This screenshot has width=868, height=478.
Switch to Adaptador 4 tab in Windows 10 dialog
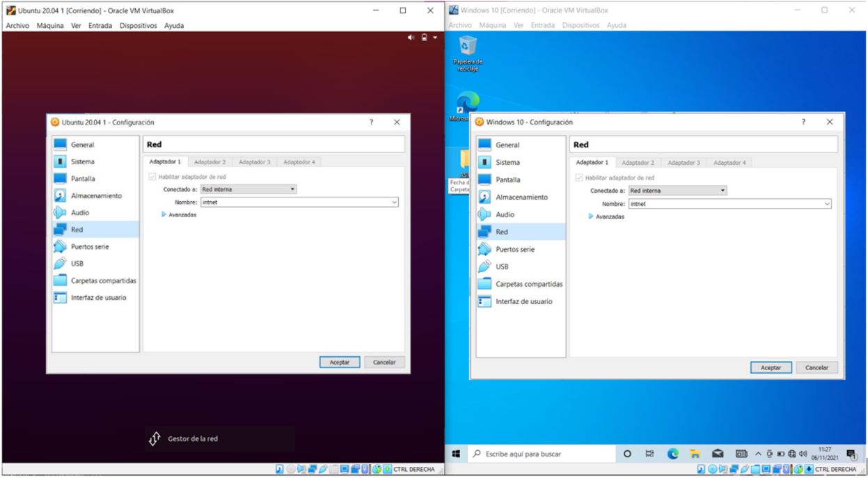(x=729, y=163)
